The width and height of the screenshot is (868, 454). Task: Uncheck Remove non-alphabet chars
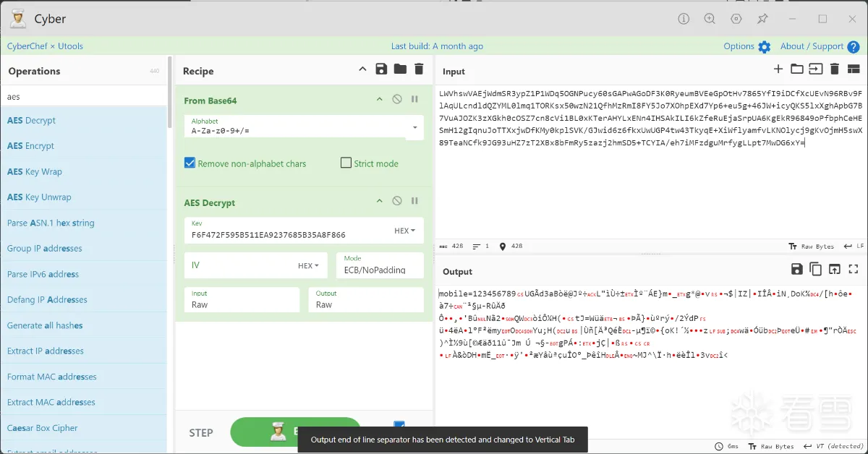[190, 163]
